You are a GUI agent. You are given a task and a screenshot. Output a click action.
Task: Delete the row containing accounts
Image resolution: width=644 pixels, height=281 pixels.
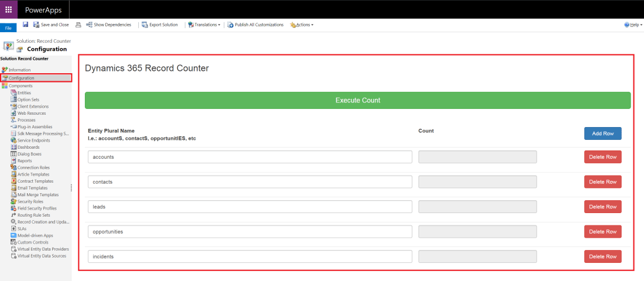click(x=602, y=157)
